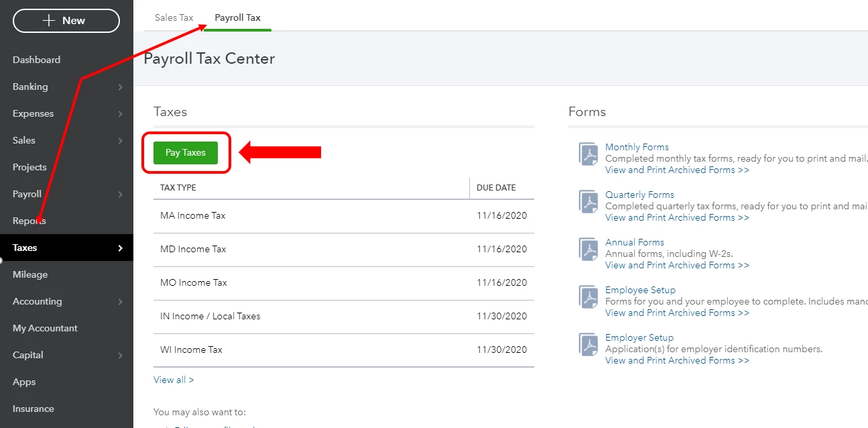Click the PDF icon beside Annual Forms
This screenshot has width=868, height=428.
(x=589, y=250)
